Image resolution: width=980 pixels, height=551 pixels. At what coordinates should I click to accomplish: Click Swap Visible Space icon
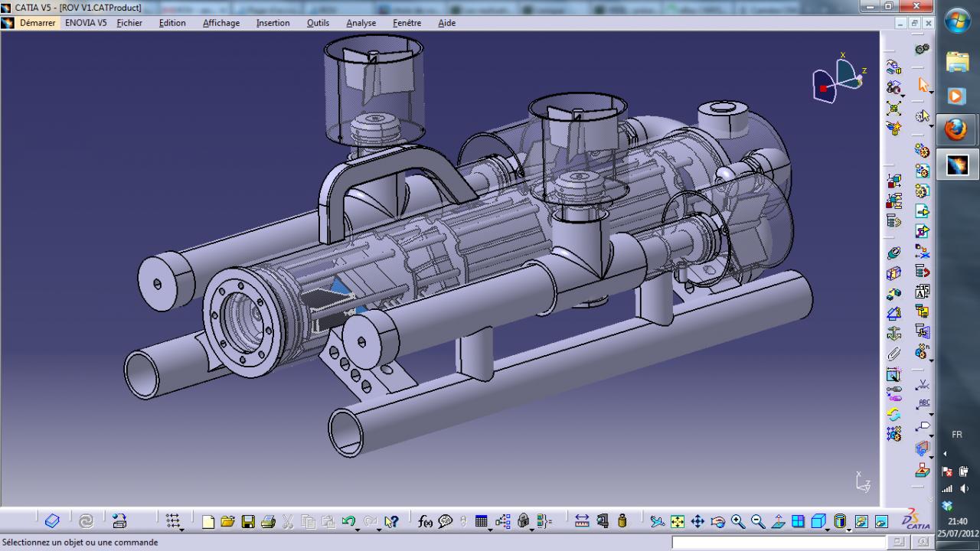(881, 522)
